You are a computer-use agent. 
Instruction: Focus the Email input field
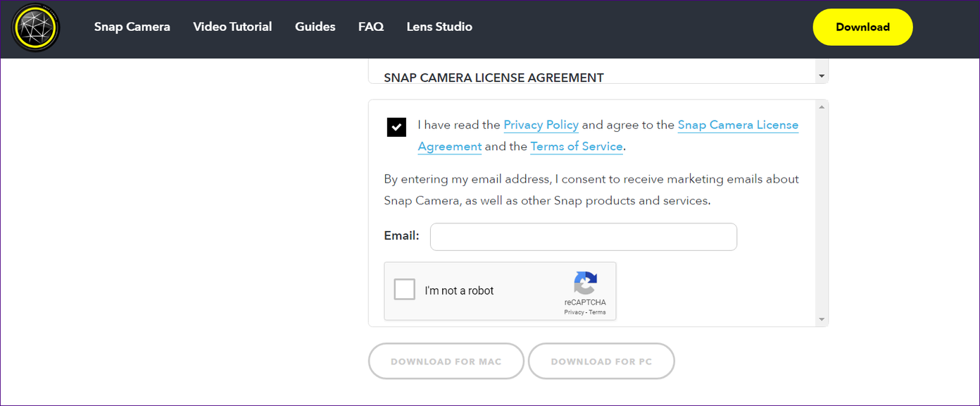584,237
